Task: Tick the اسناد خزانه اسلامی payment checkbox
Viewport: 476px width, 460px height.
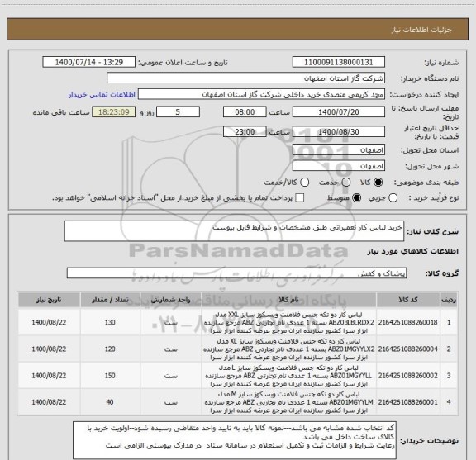Action: [x=300, y=198]
